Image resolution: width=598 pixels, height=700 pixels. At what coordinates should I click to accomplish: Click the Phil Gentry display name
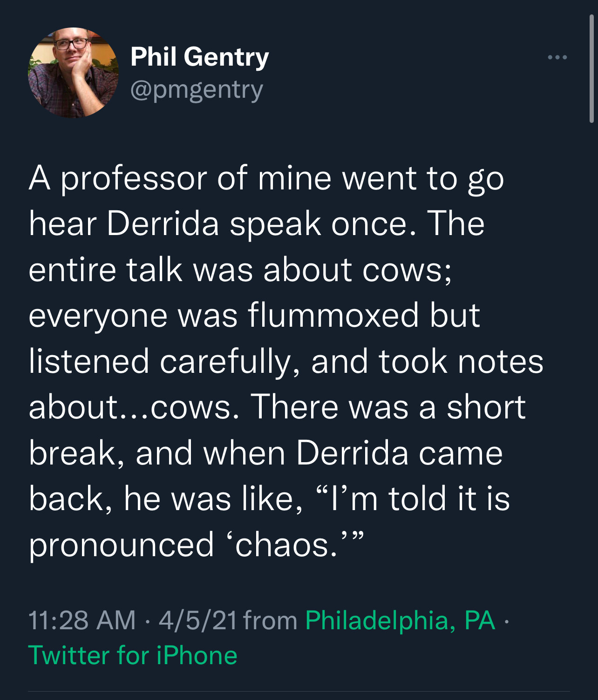pos(199,57)
